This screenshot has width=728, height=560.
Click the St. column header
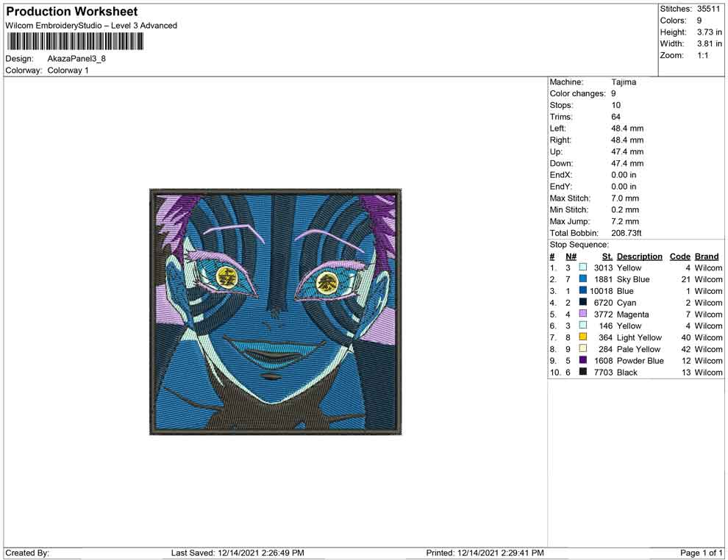tap(607, 256)
